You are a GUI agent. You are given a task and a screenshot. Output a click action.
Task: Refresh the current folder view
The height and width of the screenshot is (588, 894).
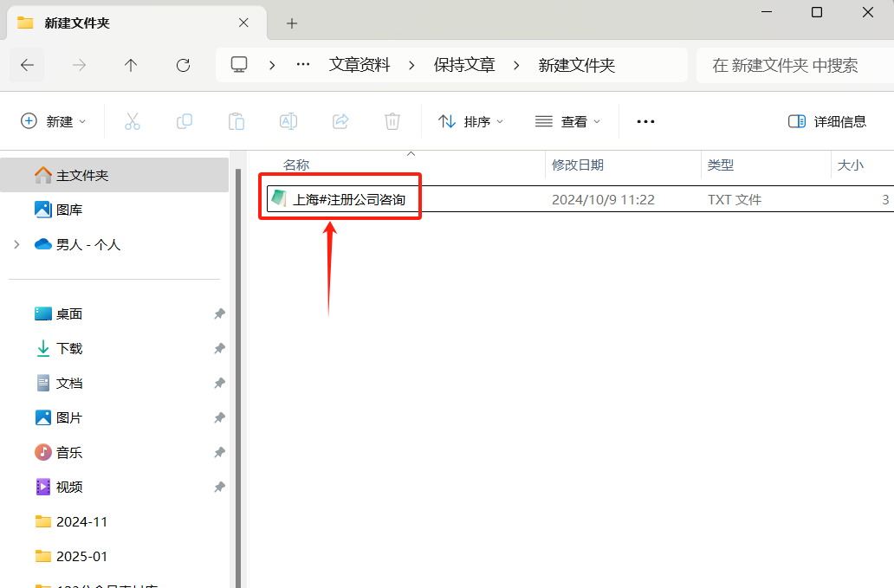click(x=183, y=65)
